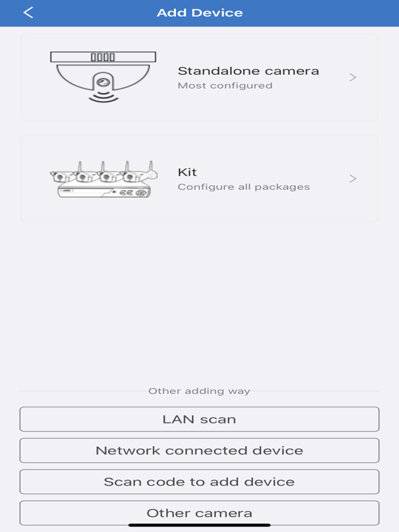
Task: Open Kit option chevron arrow
Action: 353,179
